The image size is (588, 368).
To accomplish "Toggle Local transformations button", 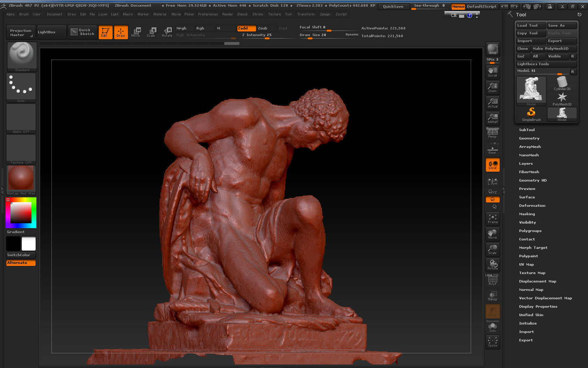I will [x=492, y=165].
